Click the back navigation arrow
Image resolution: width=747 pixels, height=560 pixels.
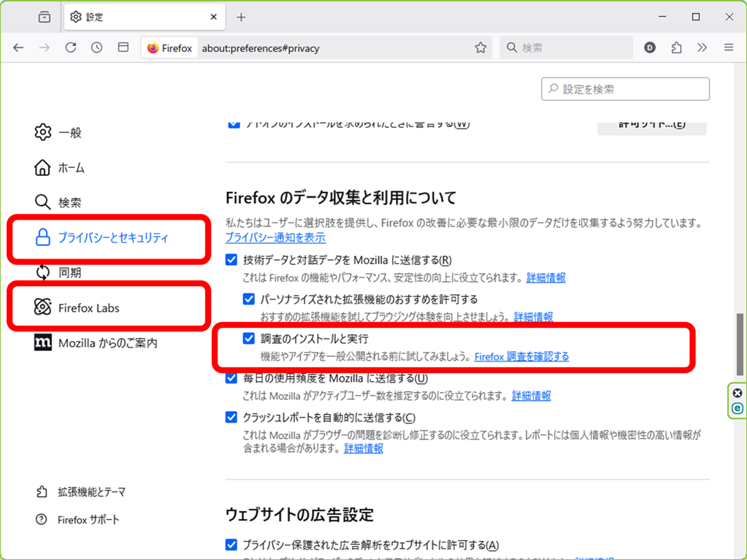(x=18, y=47)
